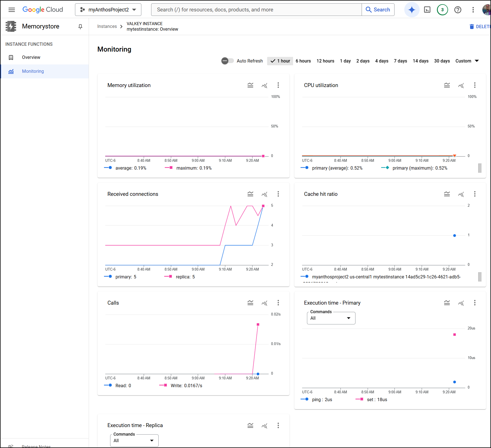Select the 2 days time range
The width and height of the screenshot is (491, 448).
click(363, 61)
